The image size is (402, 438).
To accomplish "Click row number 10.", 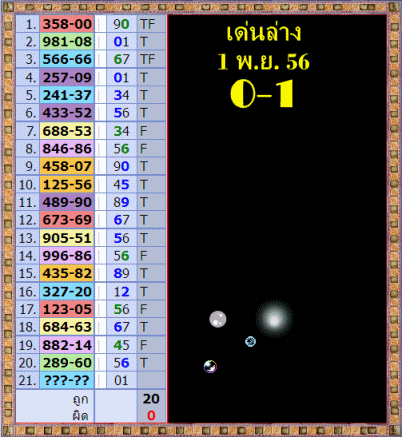I will [x=27, y=184].
